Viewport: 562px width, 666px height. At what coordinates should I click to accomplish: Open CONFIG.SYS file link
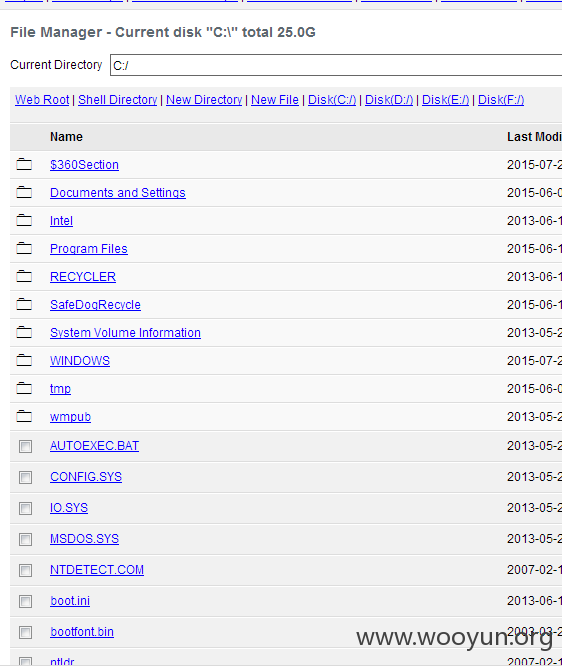(86, 477)
